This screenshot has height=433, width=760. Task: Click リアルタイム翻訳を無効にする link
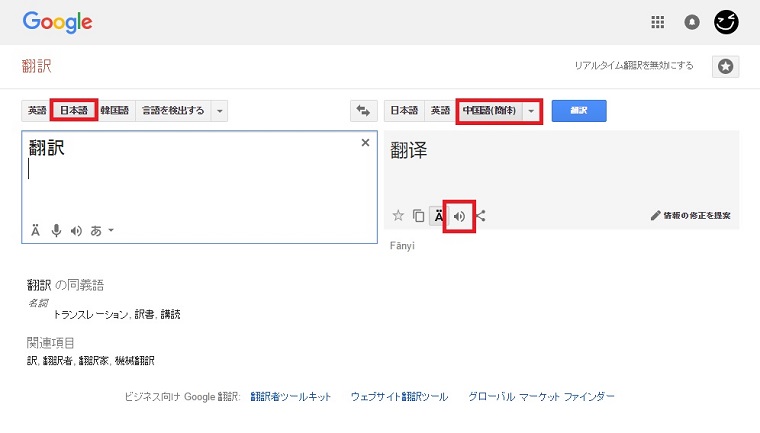(x=633, y=65)
